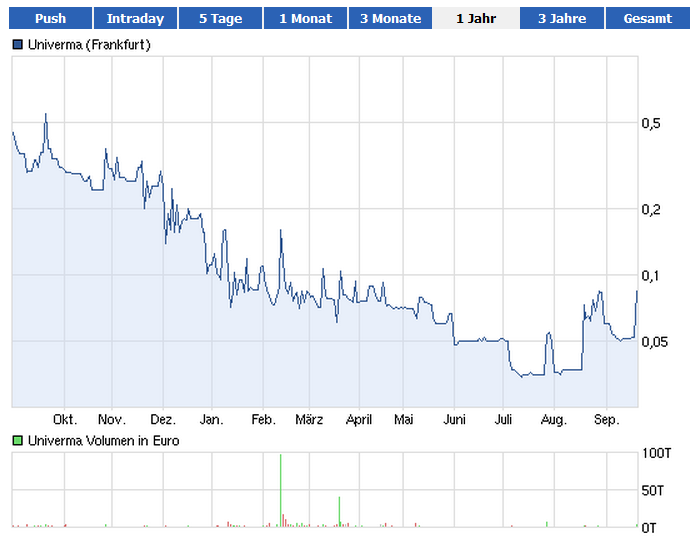Show the Gesamt full history tab

[x=647, y=18]
